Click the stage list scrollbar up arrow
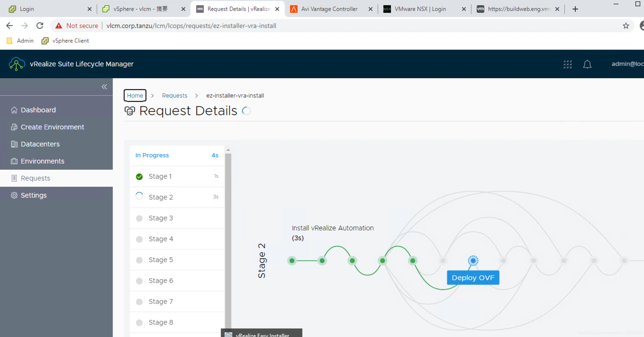Screen dimensions: 644x337 (x=228, y=150)
